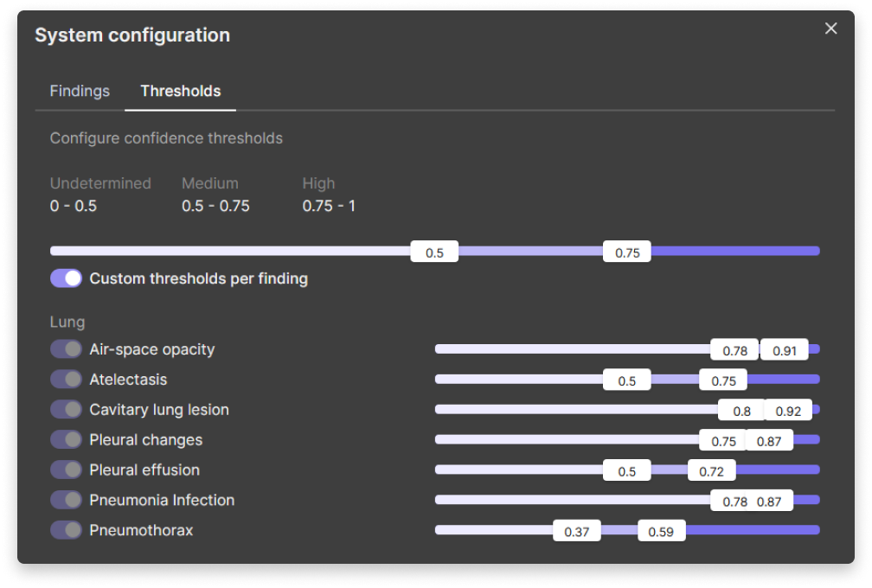The width and height of the screenshot is (872, 588).
Task: Click Atelectasis 0.5 slider handle
Action: (627, 380)
